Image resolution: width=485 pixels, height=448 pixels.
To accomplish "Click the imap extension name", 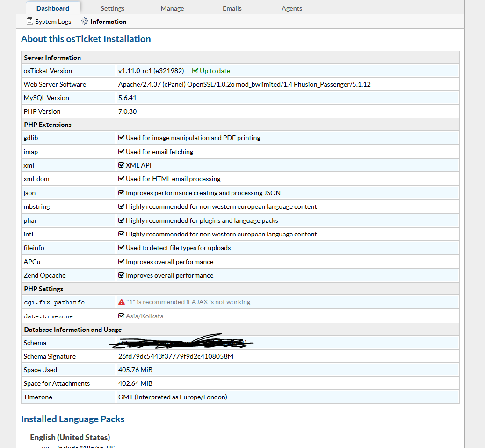I will [x=30, y=152].
